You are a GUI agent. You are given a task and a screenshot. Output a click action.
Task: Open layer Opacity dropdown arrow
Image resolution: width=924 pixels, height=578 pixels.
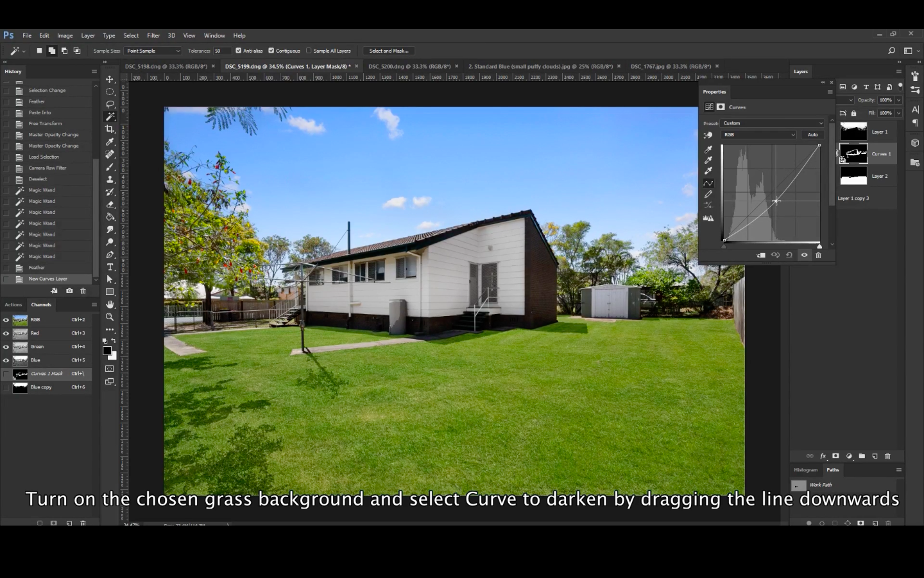tap(898, 100)
